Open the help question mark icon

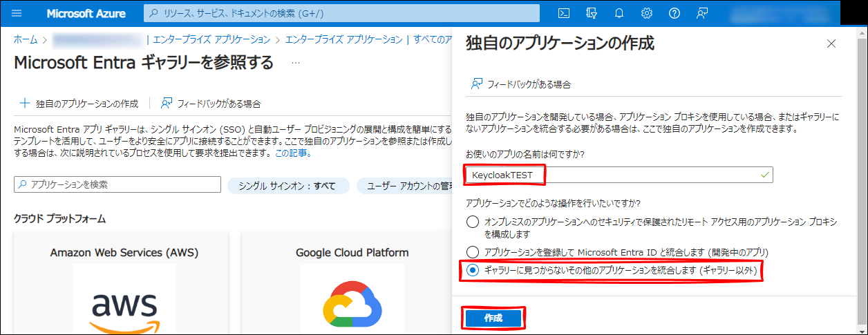pyautogui.click(x=674, y=13)
